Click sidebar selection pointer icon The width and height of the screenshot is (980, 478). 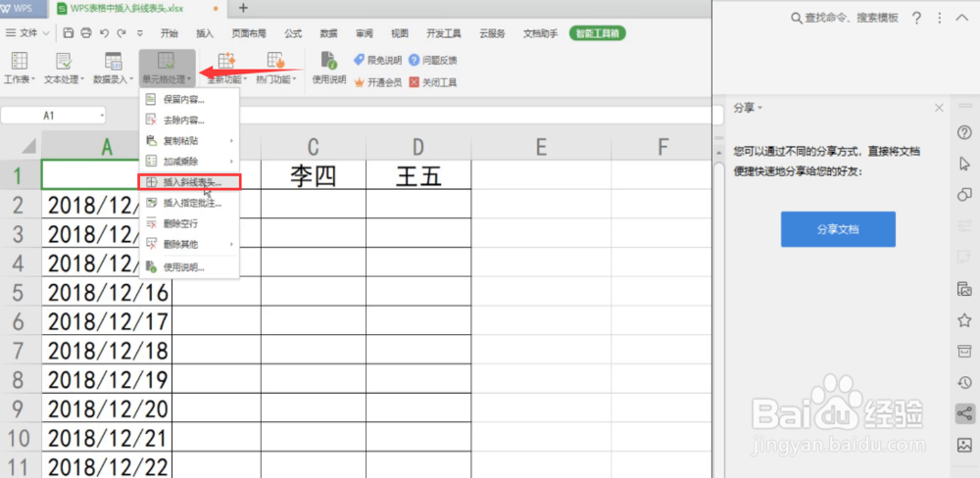964,164
